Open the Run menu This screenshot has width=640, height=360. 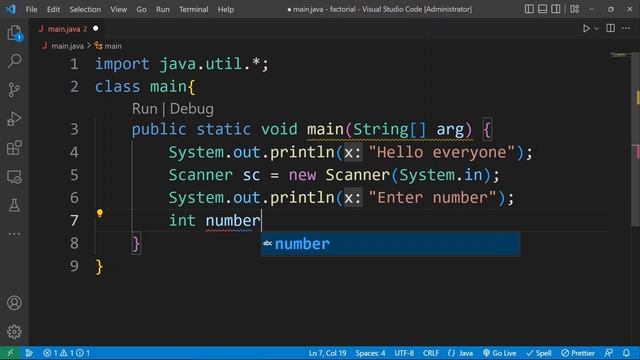[x=162, y=9]
